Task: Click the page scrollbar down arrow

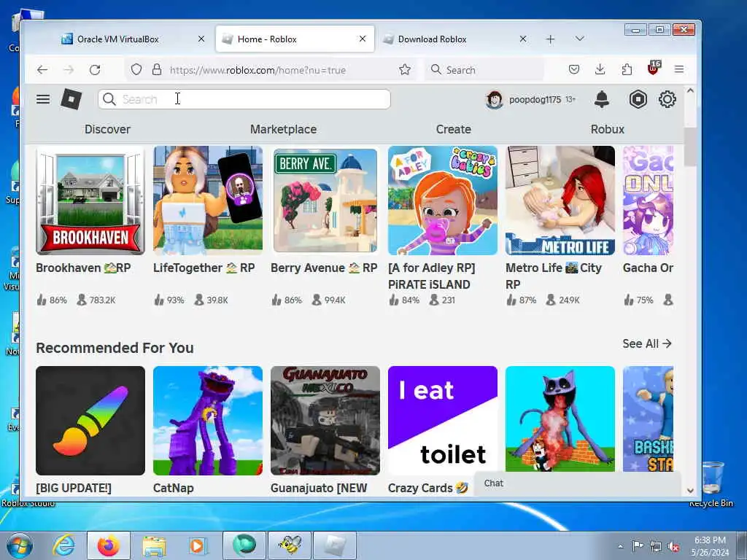Action: click(690, 491)
